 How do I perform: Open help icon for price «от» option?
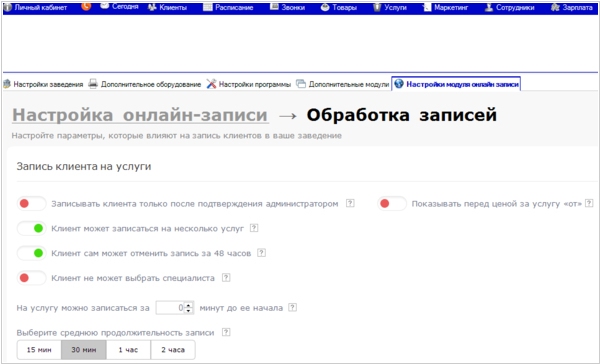[589, 203]
